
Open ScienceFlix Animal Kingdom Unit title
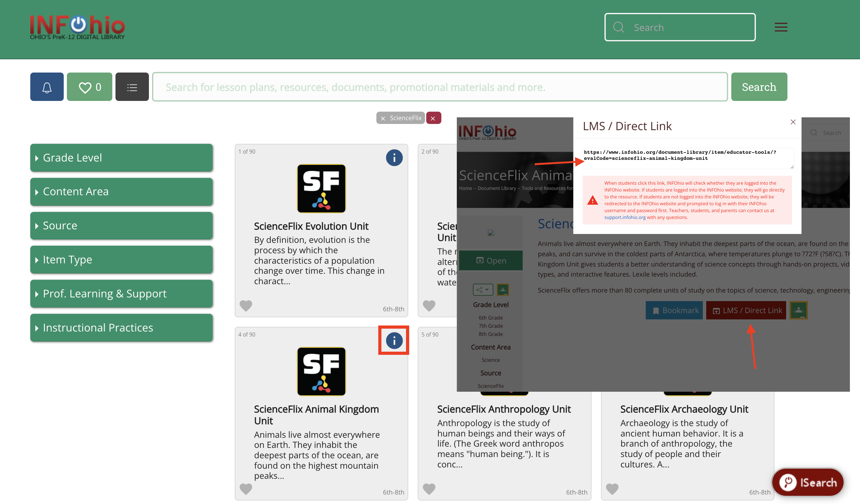(316, 415)
